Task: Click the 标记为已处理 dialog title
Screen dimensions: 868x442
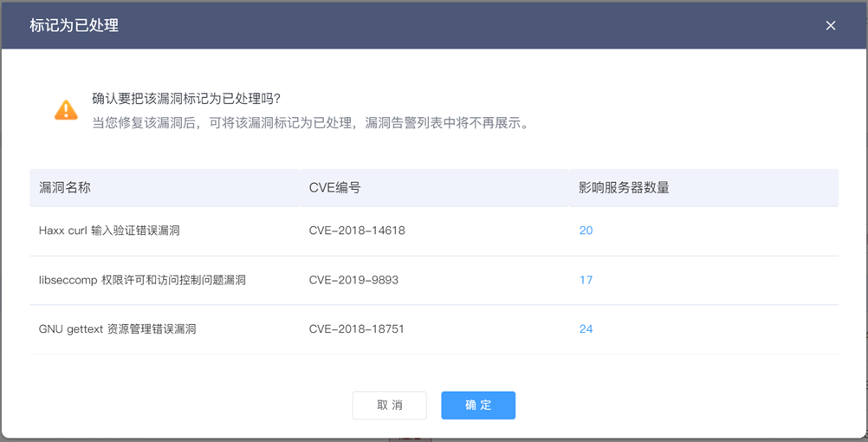Action: 74,25
